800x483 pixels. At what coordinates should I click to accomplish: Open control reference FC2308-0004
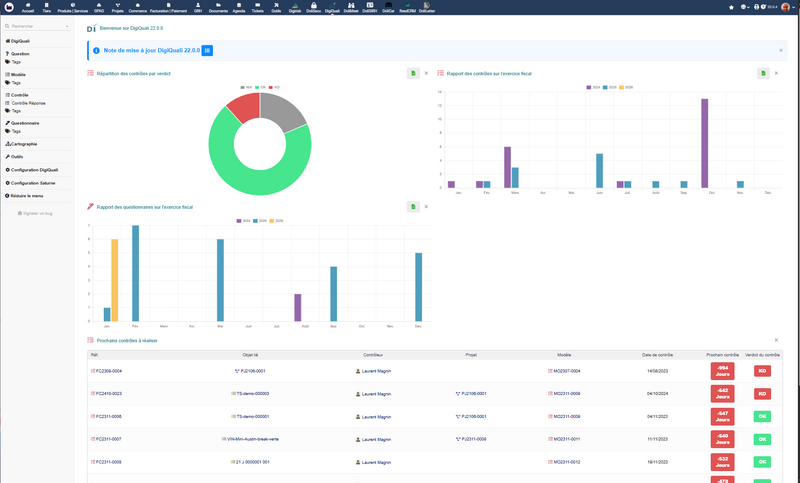[107, 371]
